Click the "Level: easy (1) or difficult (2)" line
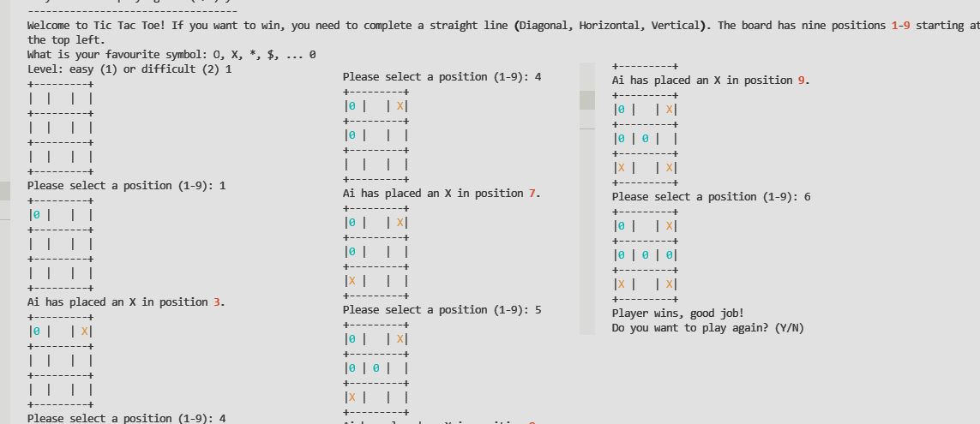The image size is (980, 424). pos(129,69)
